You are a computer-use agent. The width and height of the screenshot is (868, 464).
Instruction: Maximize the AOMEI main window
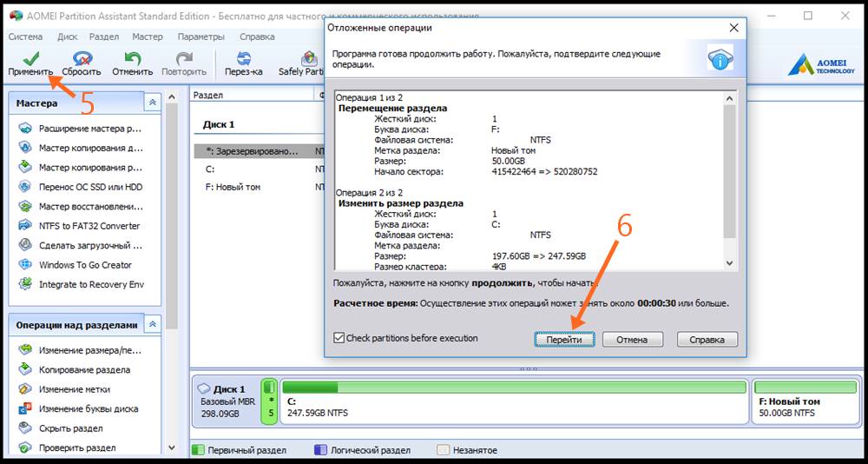click(x=807, y=17)
